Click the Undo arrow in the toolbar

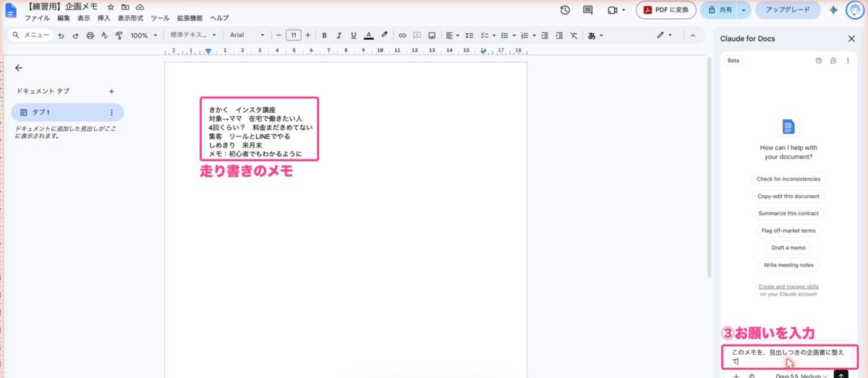click(61, 35)
